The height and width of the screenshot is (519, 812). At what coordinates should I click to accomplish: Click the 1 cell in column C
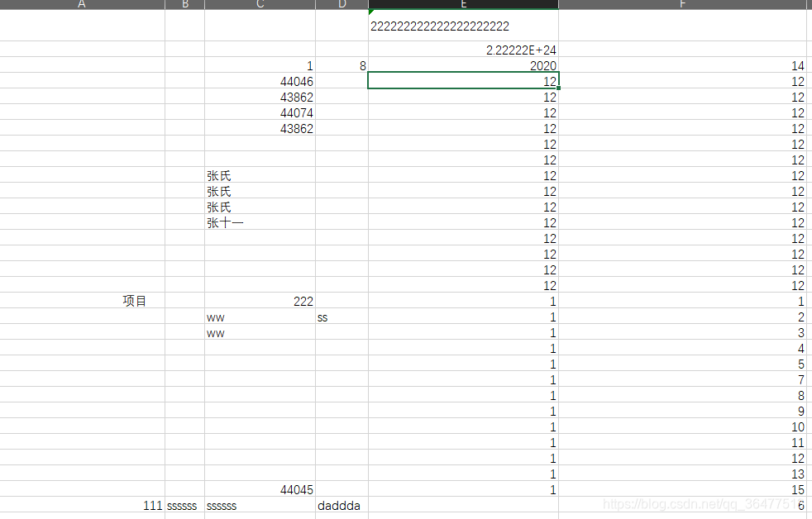pyautogui.click(x=260, y=65)
